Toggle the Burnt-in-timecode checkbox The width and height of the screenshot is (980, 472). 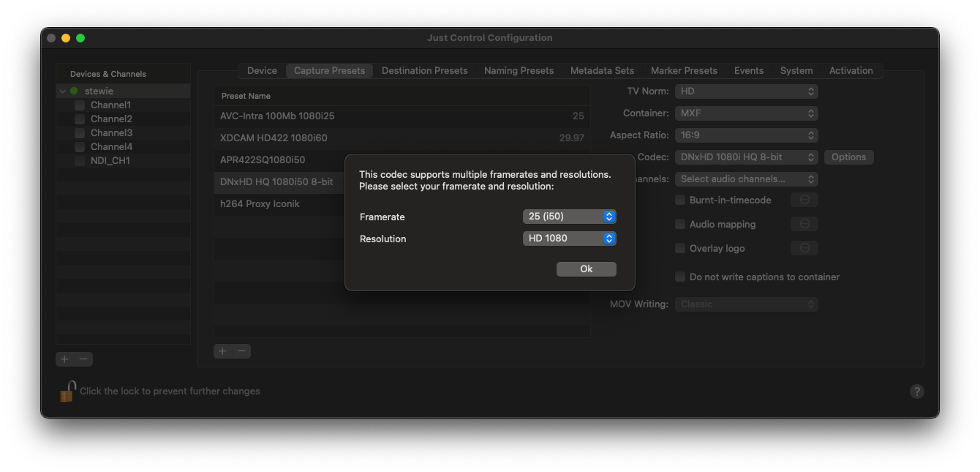click(680, 200)
